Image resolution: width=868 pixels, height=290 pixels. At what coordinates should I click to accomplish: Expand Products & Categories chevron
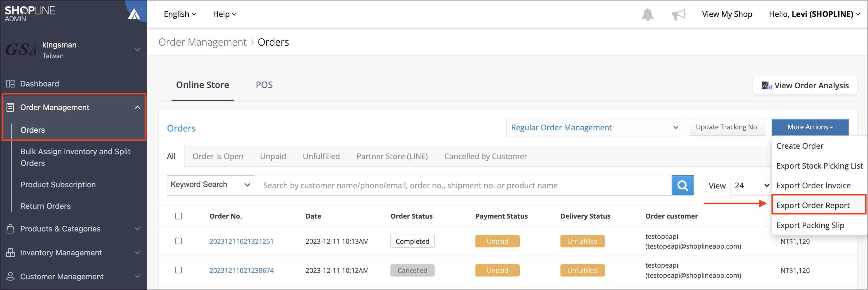click(138, 229)
